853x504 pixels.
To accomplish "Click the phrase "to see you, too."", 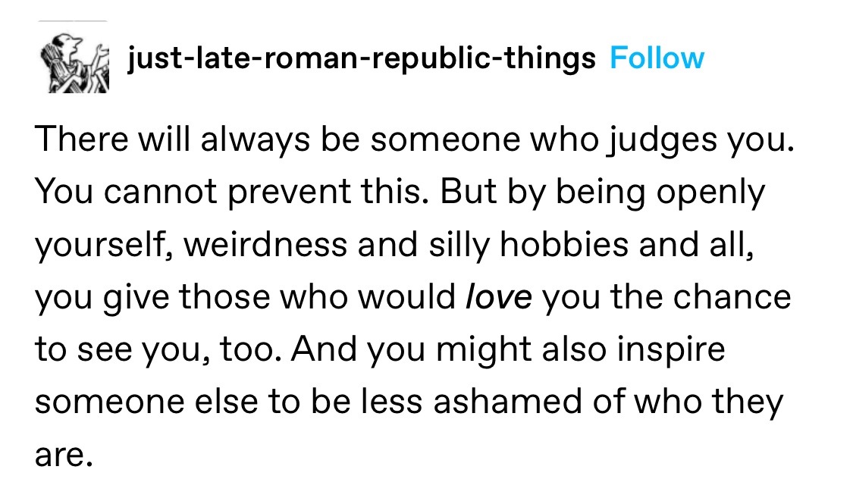I will point(159,349).
